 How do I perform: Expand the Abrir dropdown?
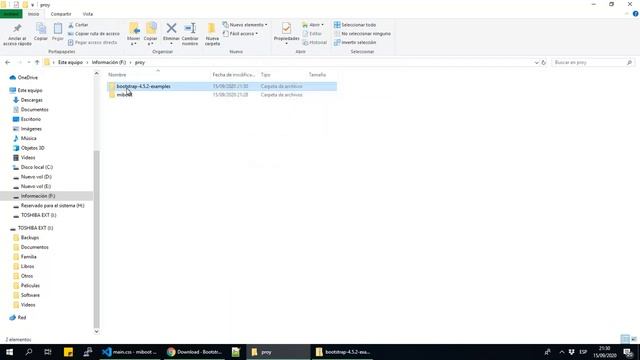click(x=313, y=25)
